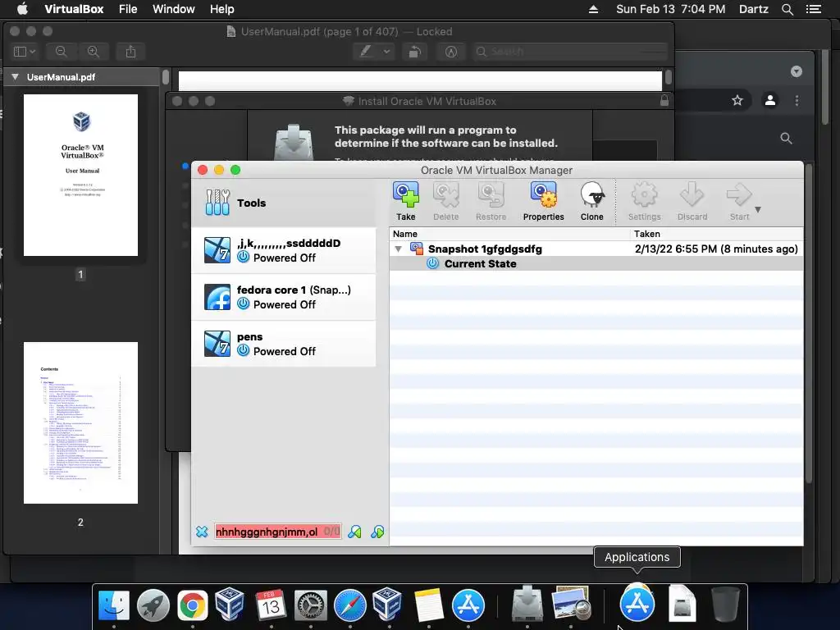Click the highlight pen icon in Preview
The height and width of the screenshot is (630, 840).
[x=366, y=52]
